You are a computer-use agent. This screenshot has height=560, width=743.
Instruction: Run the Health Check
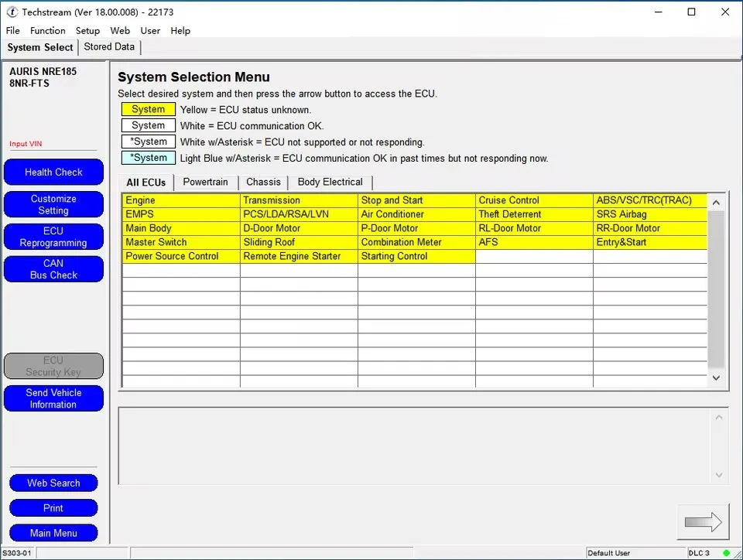coord(53,172)
